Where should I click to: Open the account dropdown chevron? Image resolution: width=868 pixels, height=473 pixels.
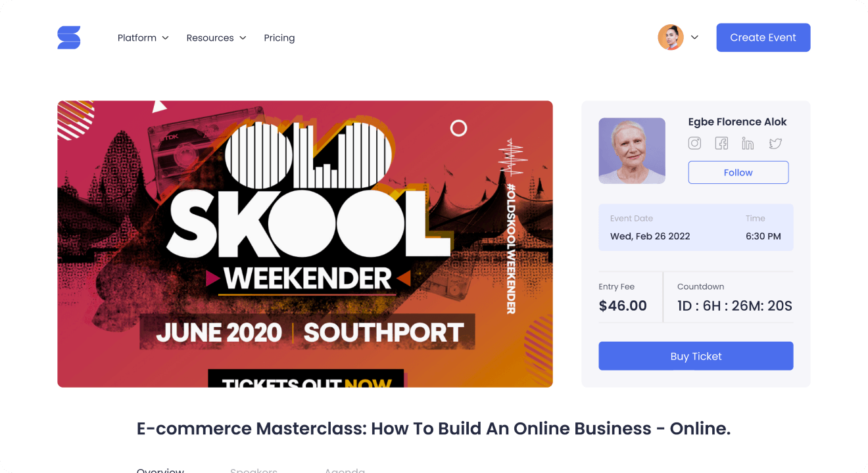click(x=694, y=37)
